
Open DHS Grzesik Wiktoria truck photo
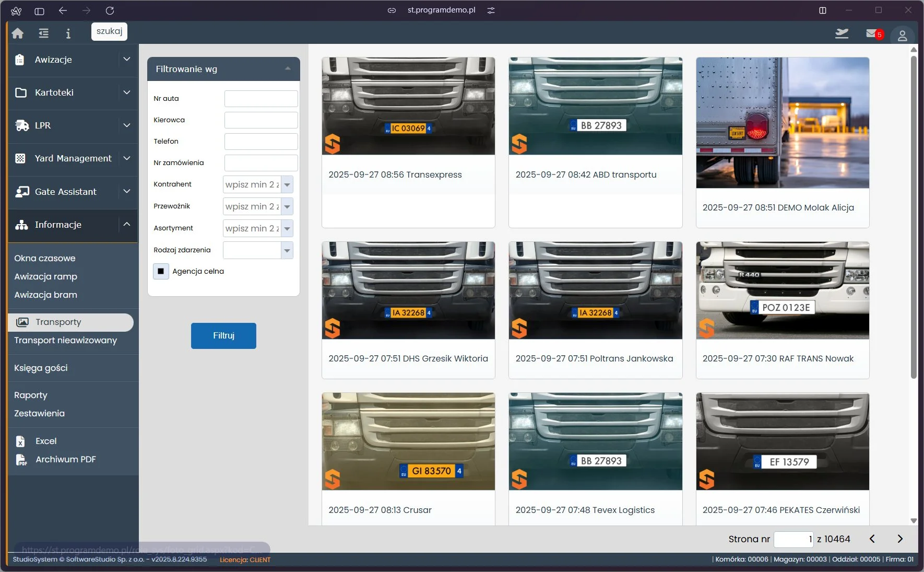point(408,290)
